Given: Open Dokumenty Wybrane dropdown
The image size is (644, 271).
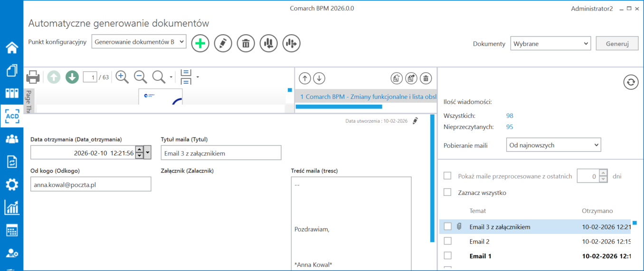Looking at the screenshot, I should tap(550, 44).
